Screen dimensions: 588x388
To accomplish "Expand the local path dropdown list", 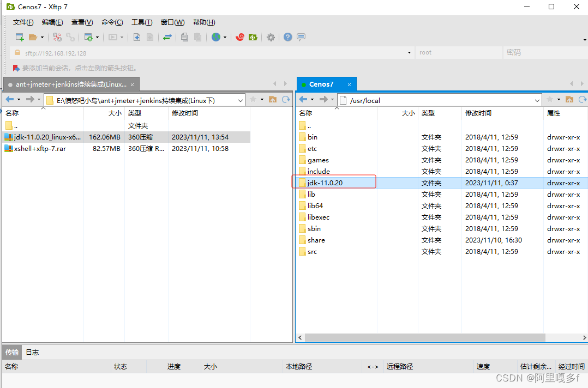I will pyautogui.click(x=240, y=100).
